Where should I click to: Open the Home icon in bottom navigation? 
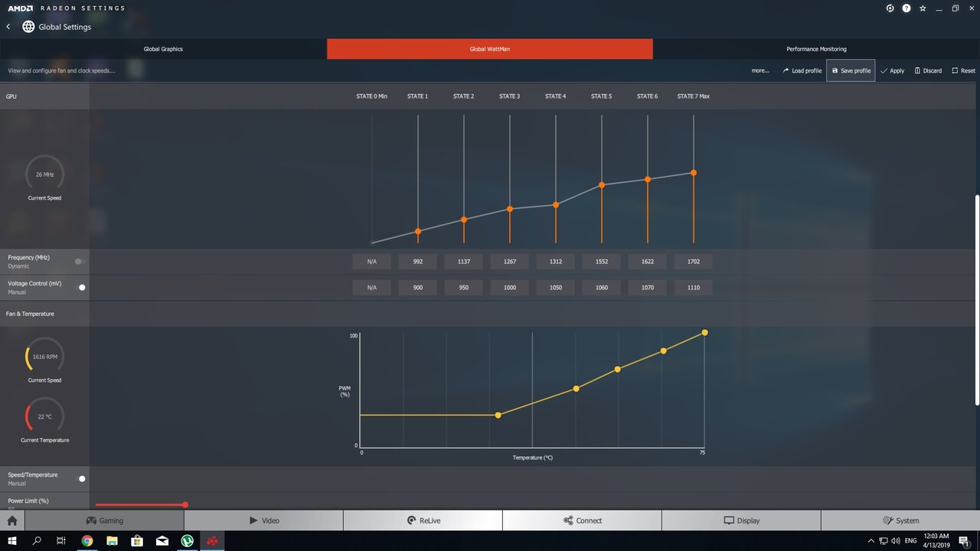pos(12,520)
